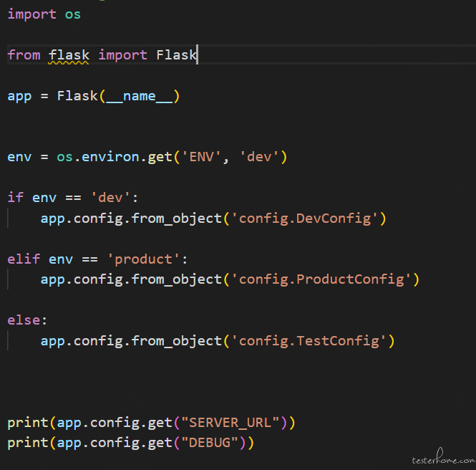Click the squiggly-underlined 'flask' module name
Image resolution: width=476 pixels, height=470 pixels.
(69, 55)
